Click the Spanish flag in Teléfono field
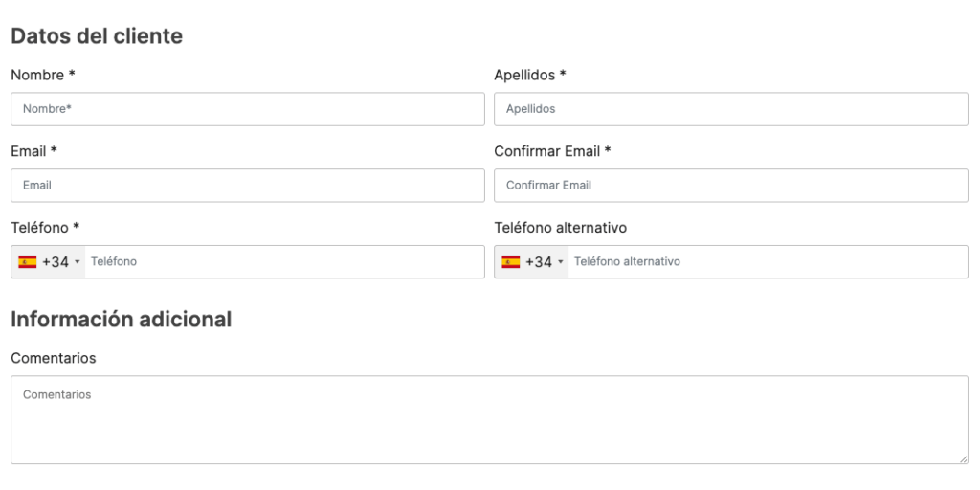This screenshot has height=490, width=980. pyautogui.click(x=28, y=262)
